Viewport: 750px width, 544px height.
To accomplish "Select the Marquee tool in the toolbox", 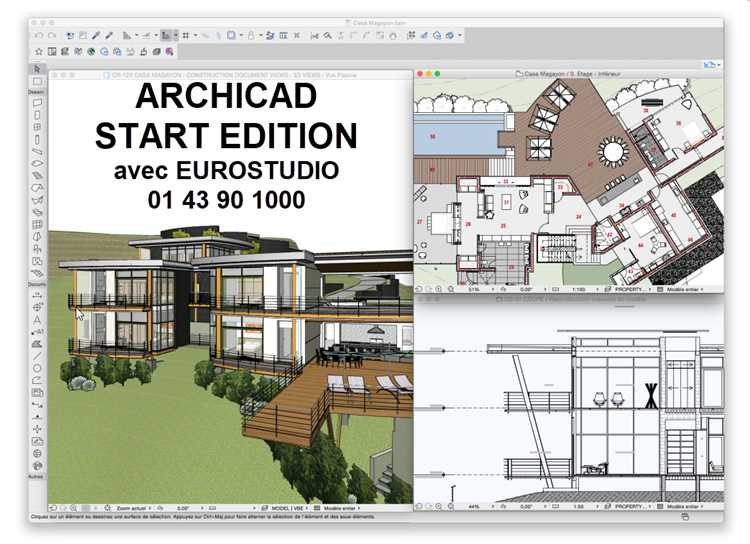I will 37,82.
